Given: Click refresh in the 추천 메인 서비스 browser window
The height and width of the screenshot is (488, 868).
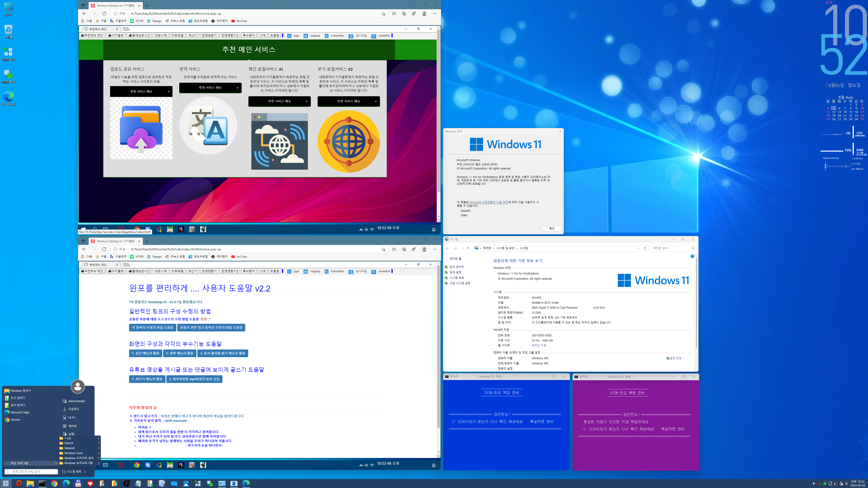Looking at the screenshot, I should pyautogui.click(x=104, y=14).
